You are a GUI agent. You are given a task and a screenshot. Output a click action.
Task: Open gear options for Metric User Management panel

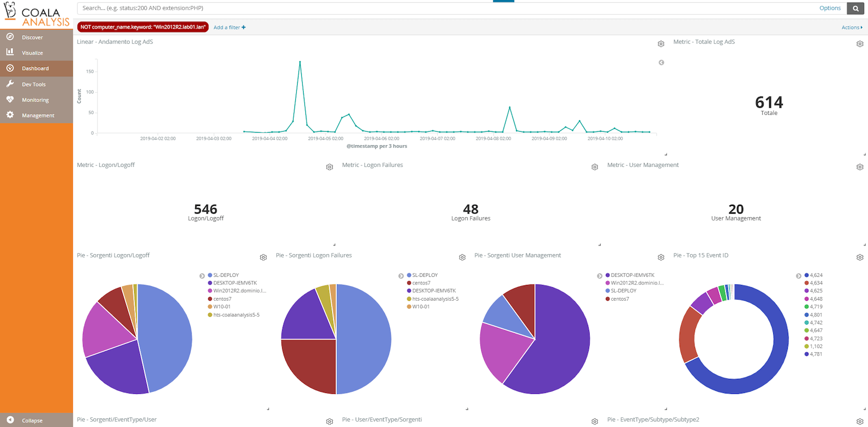[860, 167]
